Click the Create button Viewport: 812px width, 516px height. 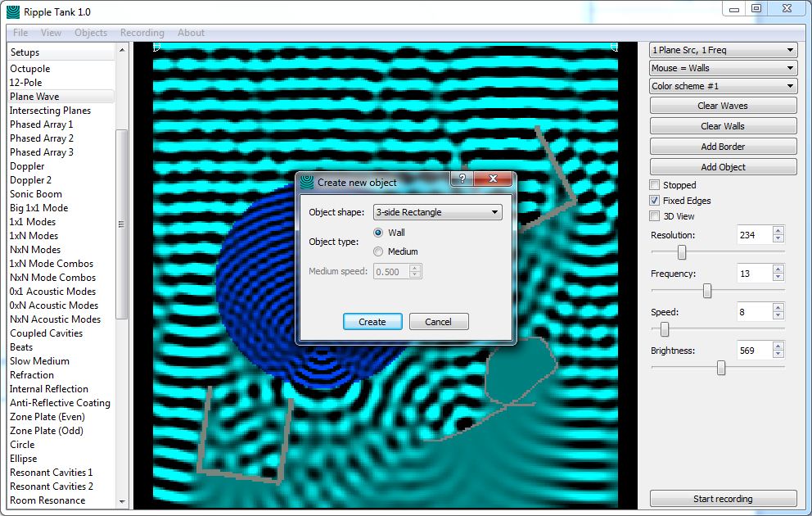(372, 322)
